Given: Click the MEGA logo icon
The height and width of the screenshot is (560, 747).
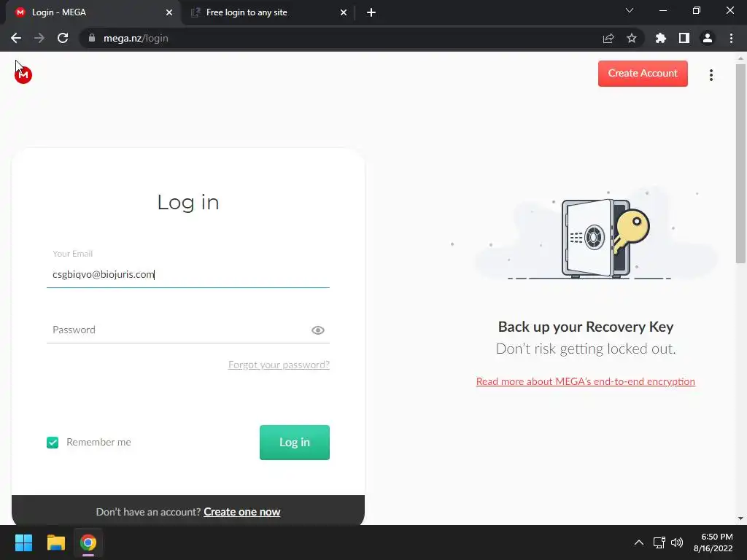Looking at the screenshot, I should (x=23, y=75).
